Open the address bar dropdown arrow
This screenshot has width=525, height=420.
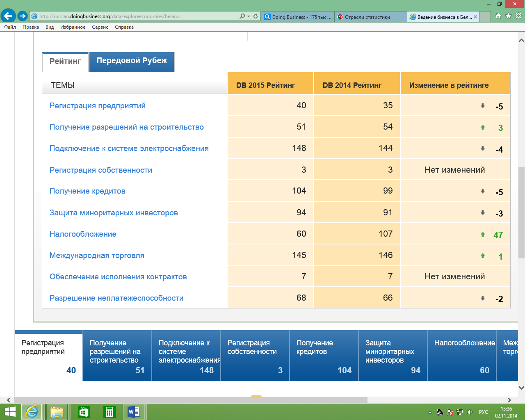249,16
